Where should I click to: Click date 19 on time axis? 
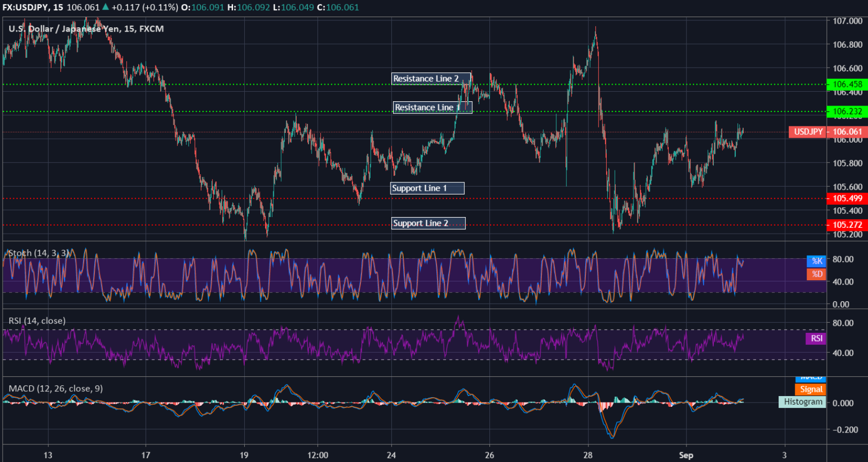(x=244, y=455)
